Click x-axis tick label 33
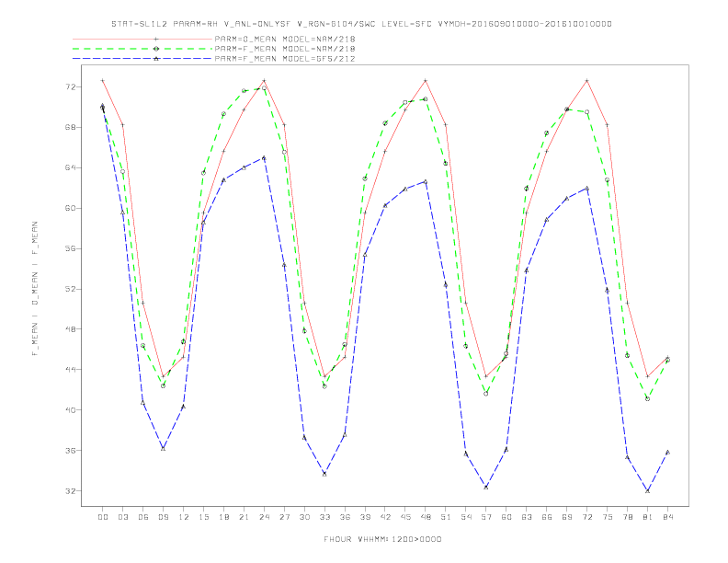728x563 pixels. 324,517
